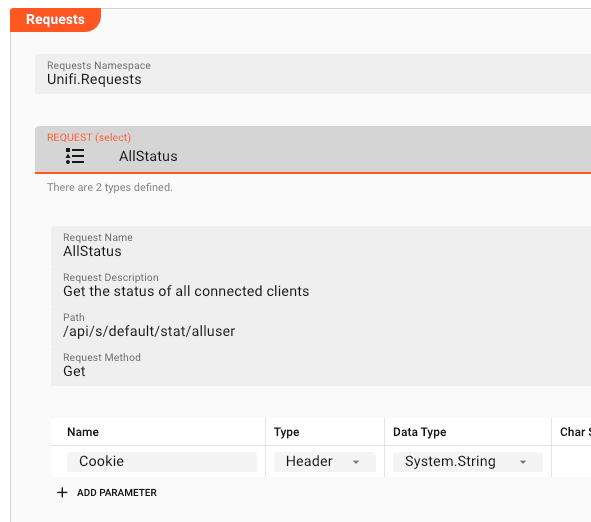This screenshot has width=591, height=522.
Task: Click the list icon beside AllStatus
Action: pyautogui.click(x=75, y=156)
